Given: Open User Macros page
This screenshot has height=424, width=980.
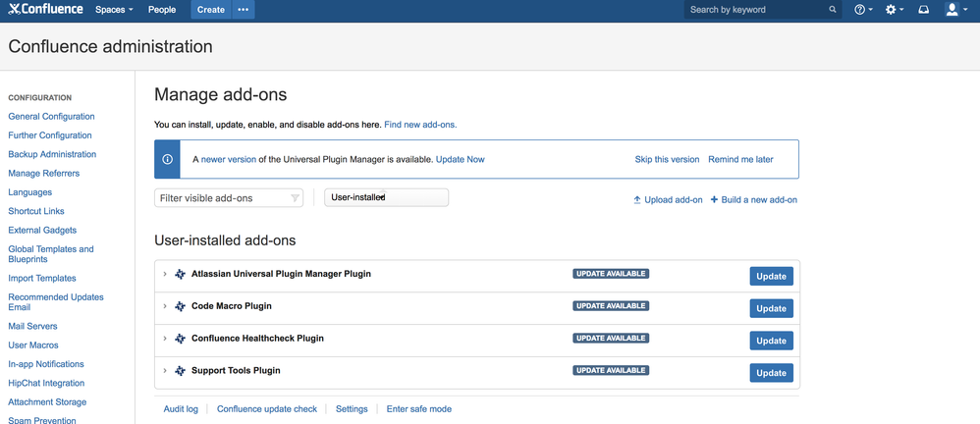Looking at the screenshot, I should pos(33,344).
